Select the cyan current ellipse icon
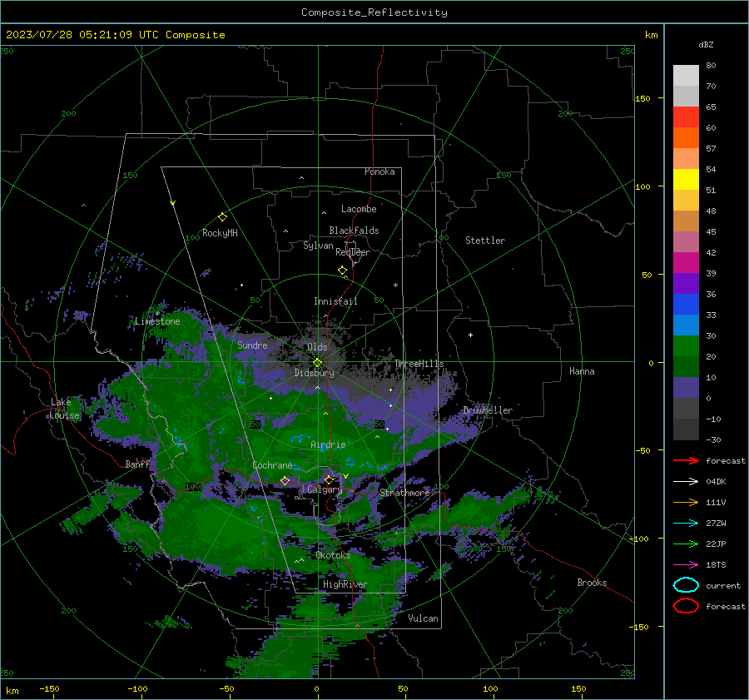This screenshot has width=749, height=700. coord(686,585)
